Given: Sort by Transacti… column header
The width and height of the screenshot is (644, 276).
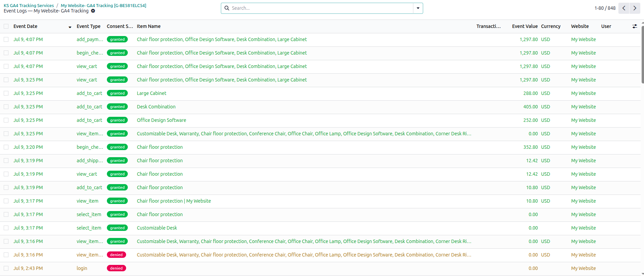Looking at the screenshot, I should 488,26.
